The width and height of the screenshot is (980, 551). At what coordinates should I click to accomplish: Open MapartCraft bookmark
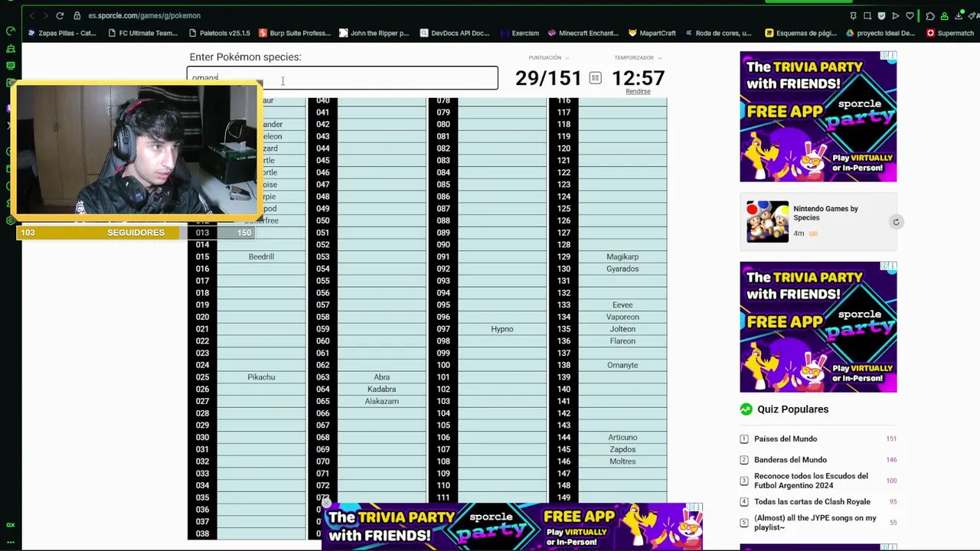coord(652,33)
